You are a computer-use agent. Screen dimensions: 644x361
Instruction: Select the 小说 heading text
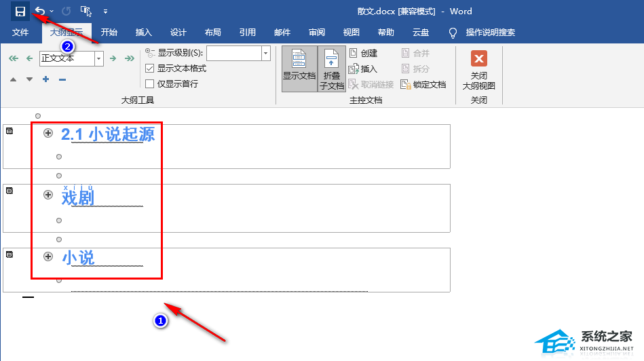(78, 258)
